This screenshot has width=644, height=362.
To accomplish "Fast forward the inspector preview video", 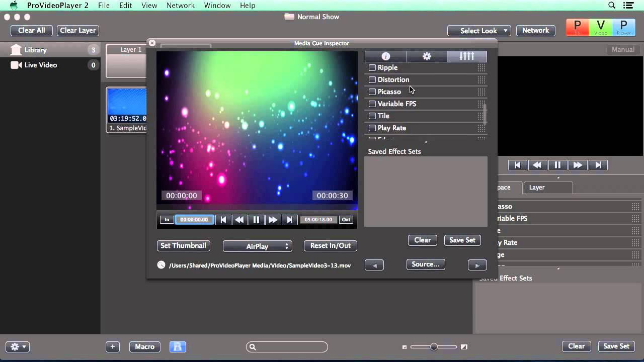I will [273, 220].
